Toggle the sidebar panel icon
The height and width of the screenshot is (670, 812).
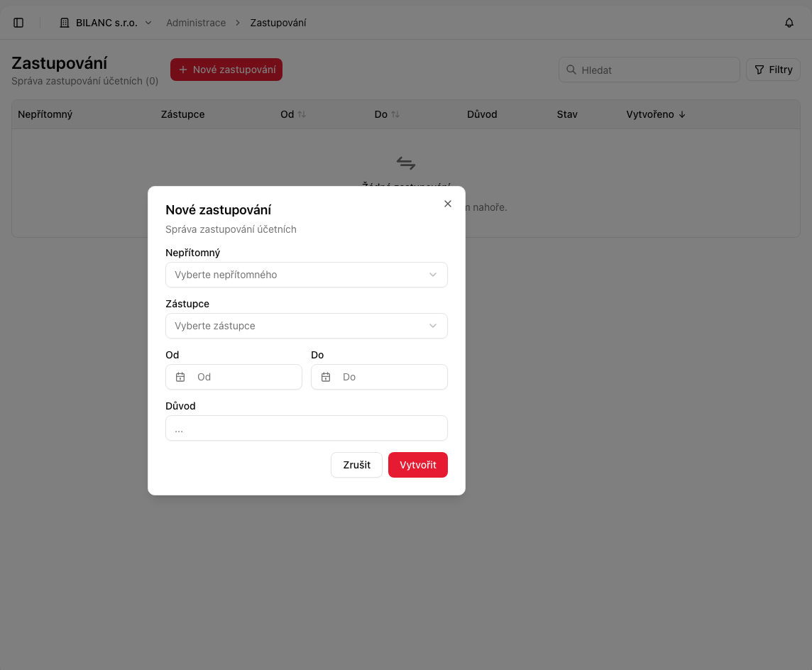(18, 23)
